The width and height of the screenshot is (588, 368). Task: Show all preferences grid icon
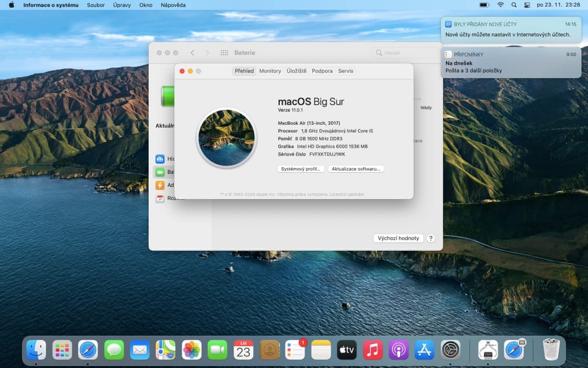224,53
